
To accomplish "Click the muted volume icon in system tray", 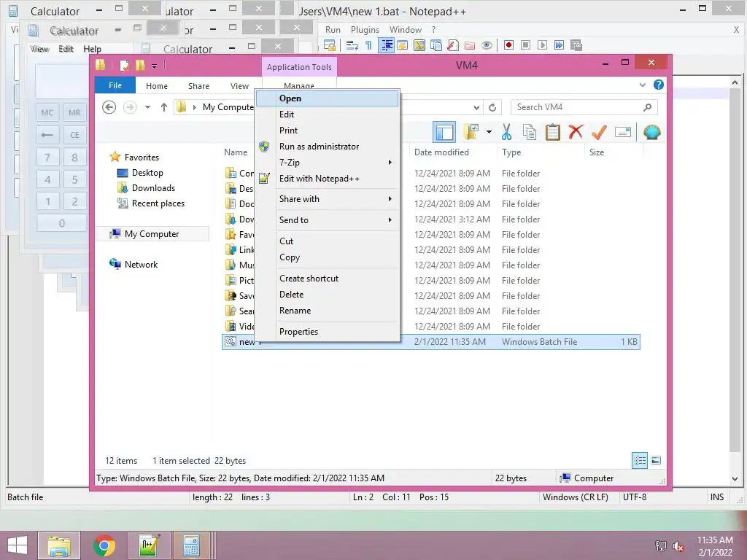I will 678,545.
